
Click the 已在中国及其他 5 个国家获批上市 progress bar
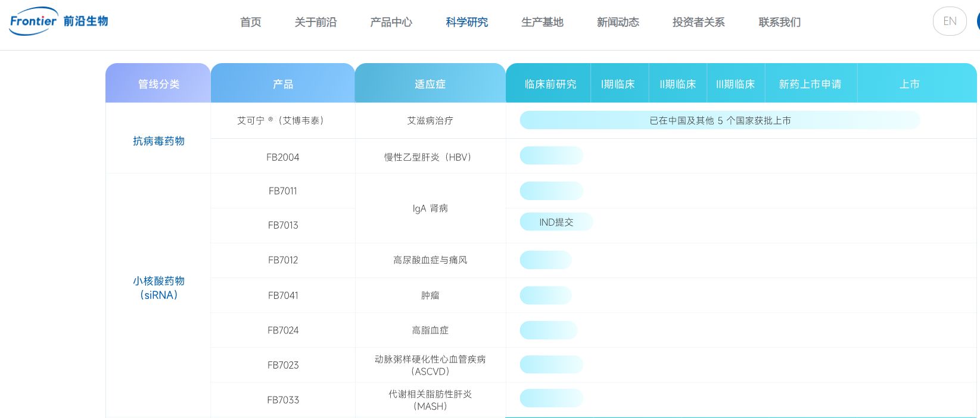pos(720,120)
